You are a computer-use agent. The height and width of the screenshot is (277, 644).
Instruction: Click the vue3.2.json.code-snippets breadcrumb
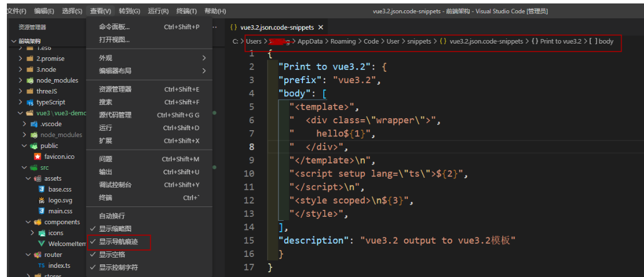[x=486, y=41]
